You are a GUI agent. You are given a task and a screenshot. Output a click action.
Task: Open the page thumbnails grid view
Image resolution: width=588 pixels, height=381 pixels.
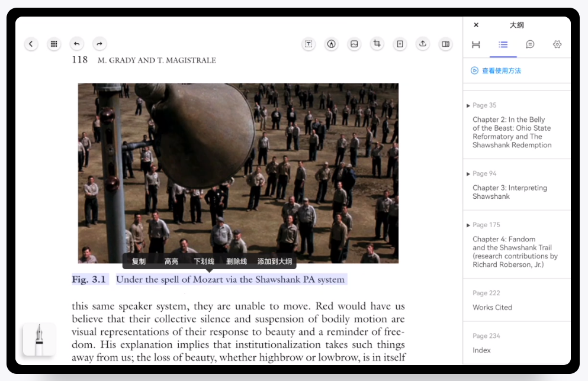coord(54,44)
